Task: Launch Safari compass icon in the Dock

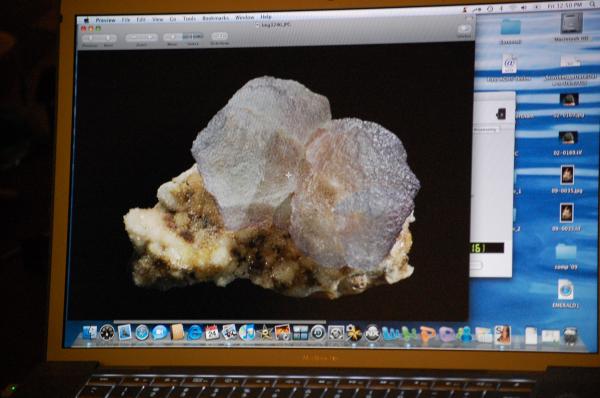Action: click(x=142, y=332)
